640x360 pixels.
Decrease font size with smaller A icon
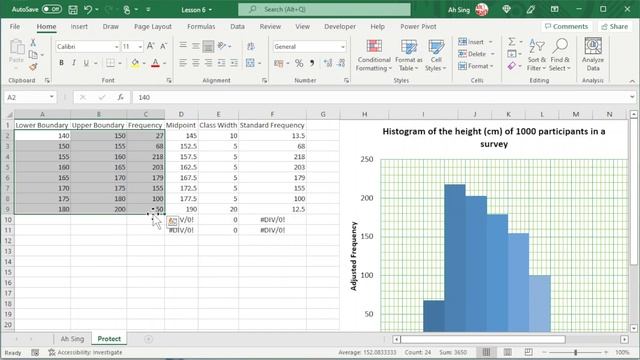pyautogui.click(x=163, y=47)
